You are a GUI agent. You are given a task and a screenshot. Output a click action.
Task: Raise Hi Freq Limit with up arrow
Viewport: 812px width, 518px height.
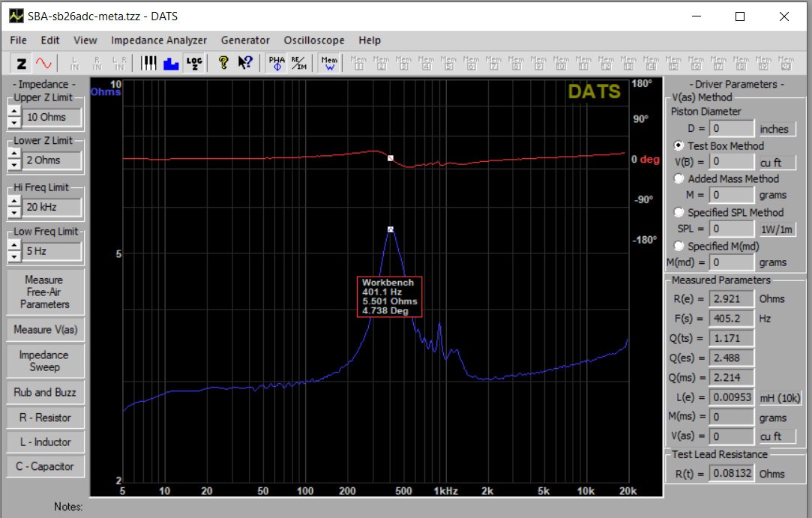point(14,201)
